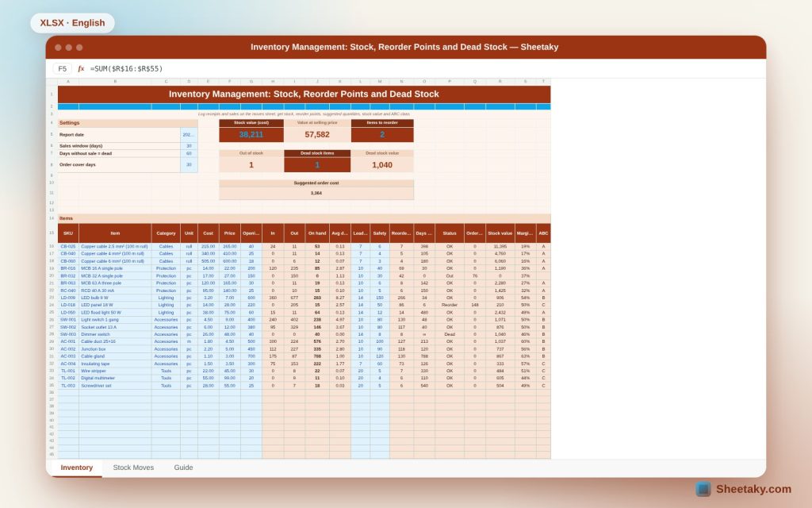Image resolution: width=812 pixels, height=508 pixels.
Task: Click the F5 cell reference box
Action: [62, 68]
